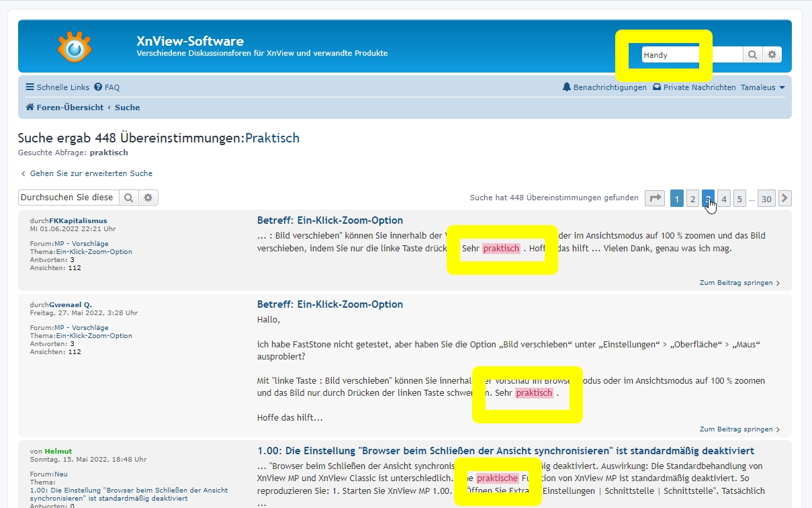Open advanced search gear in header
The height and width of the screenshot is (508, 812).
point(772,54)
